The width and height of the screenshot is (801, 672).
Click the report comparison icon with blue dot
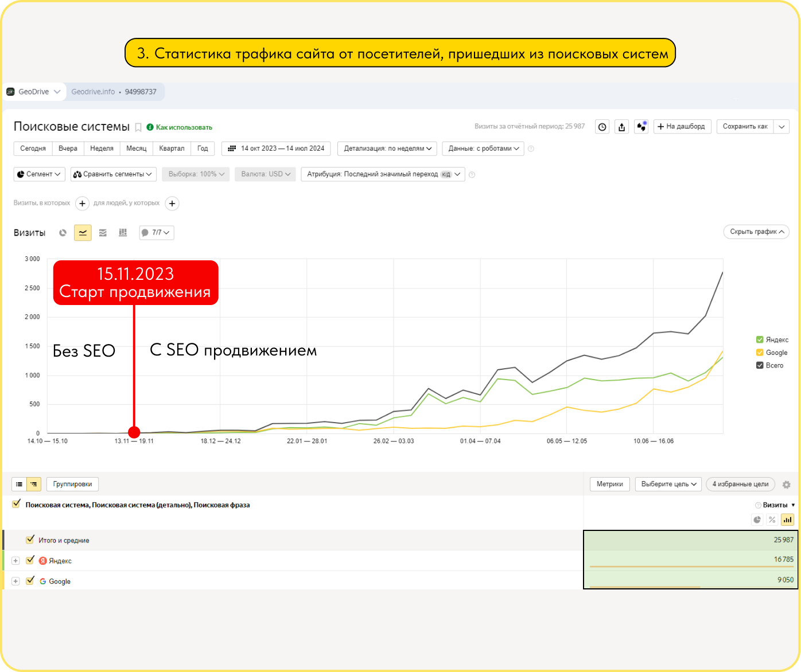click(x=641, y=127)
